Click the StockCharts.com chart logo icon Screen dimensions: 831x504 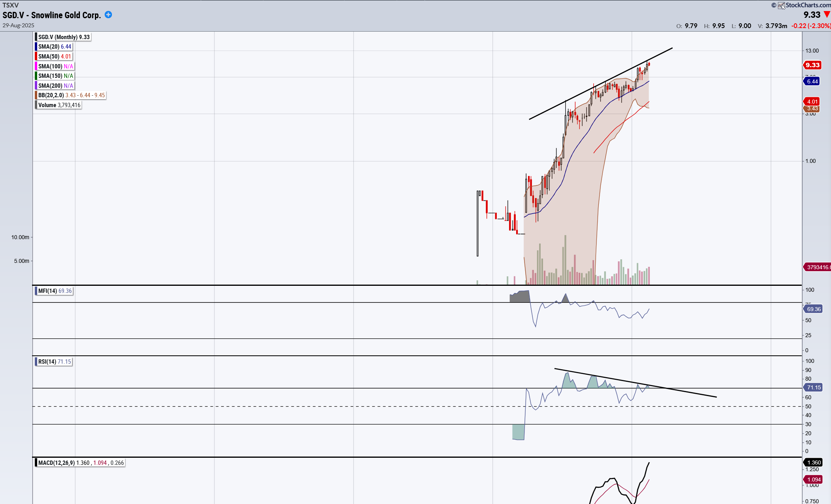781,5
